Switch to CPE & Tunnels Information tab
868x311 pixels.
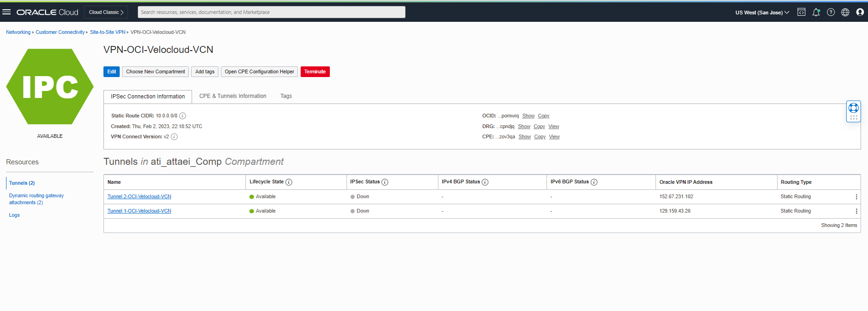click(232, 96)
